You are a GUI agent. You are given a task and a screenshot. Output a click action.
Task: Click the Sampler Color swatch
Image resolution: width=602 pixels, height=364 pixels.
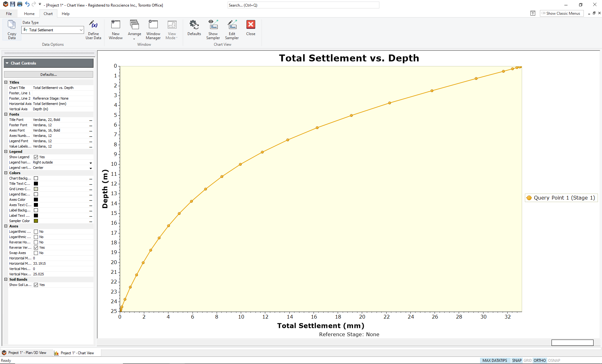(x=36, y=221)
